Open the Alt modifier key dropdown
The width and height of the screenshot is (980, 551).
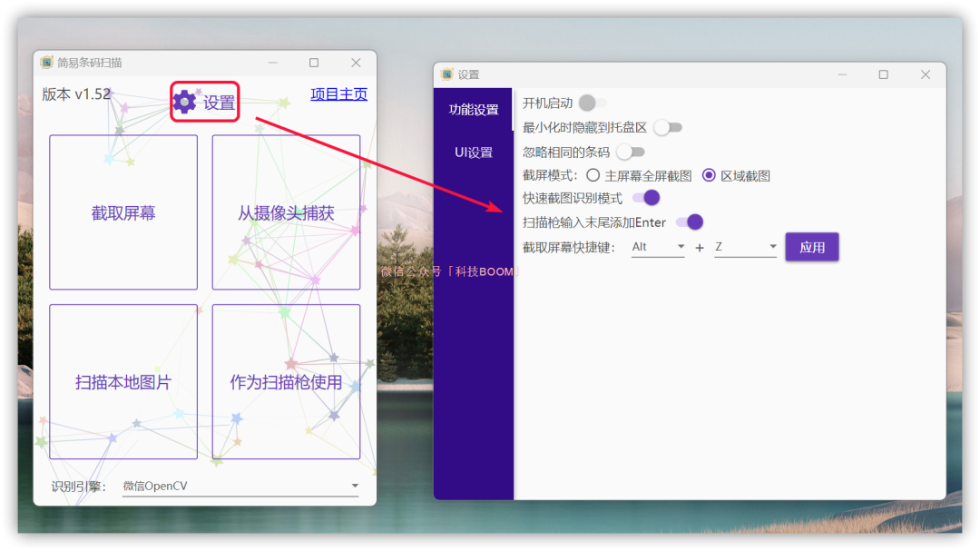658,247
